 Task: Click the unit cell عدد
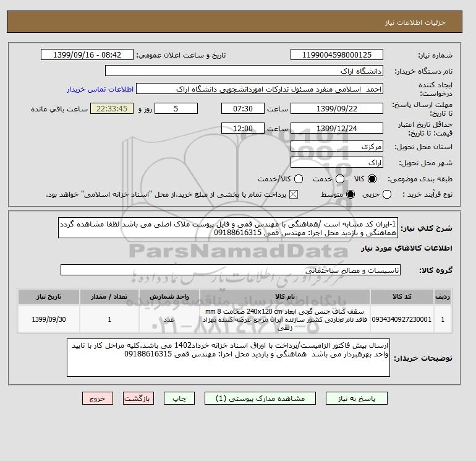tap(169, 319)
